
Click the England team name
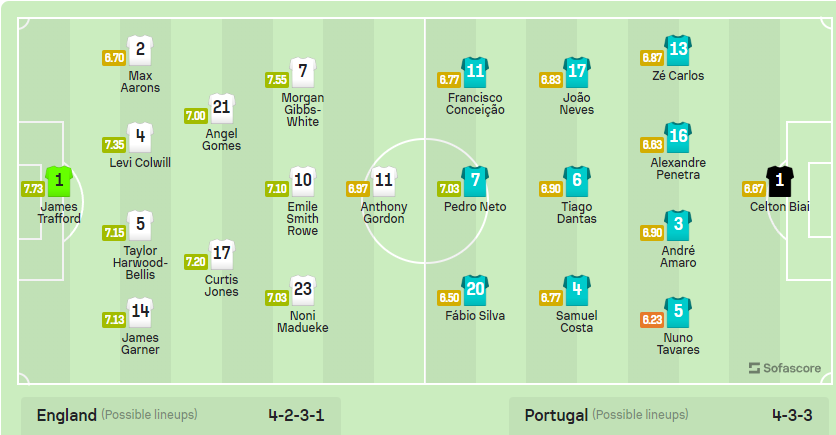[x=67, y=415]
